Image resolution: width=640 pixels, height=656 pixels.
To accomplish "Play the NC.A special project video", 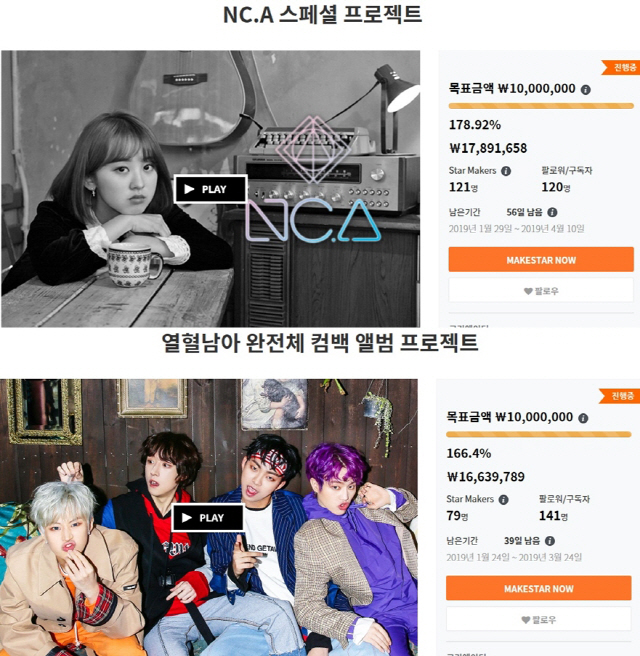I will pos(210,189).
